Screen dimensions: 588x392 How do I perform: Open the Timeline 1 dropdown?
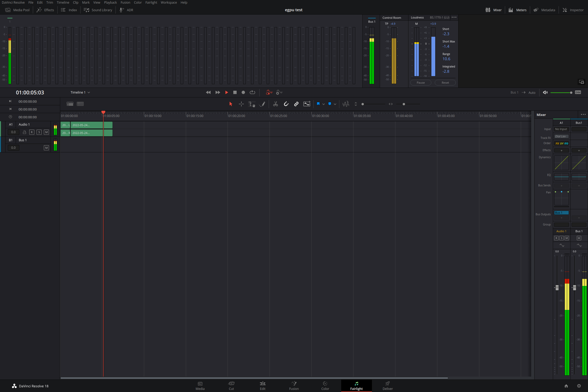80,92
